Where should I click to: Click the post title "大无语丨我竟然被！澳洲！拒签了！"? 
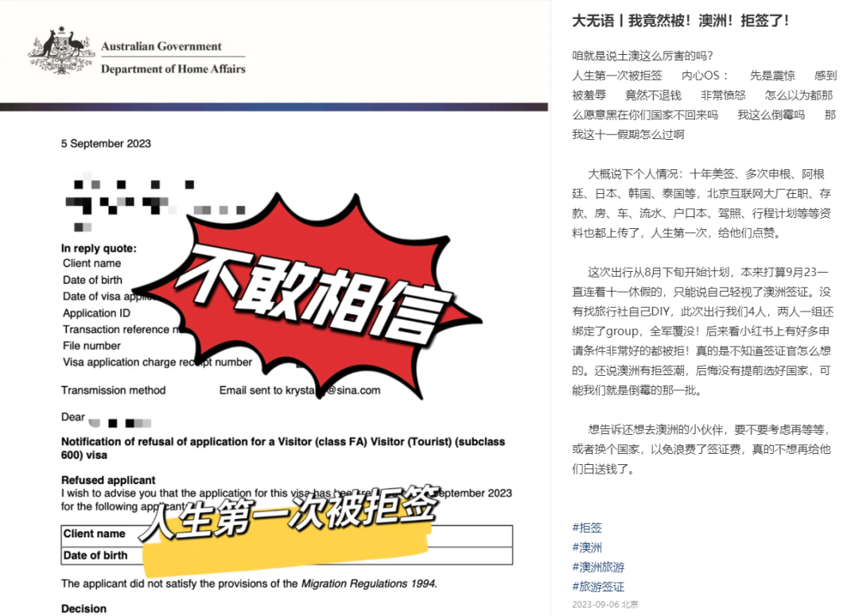point(681,21)
